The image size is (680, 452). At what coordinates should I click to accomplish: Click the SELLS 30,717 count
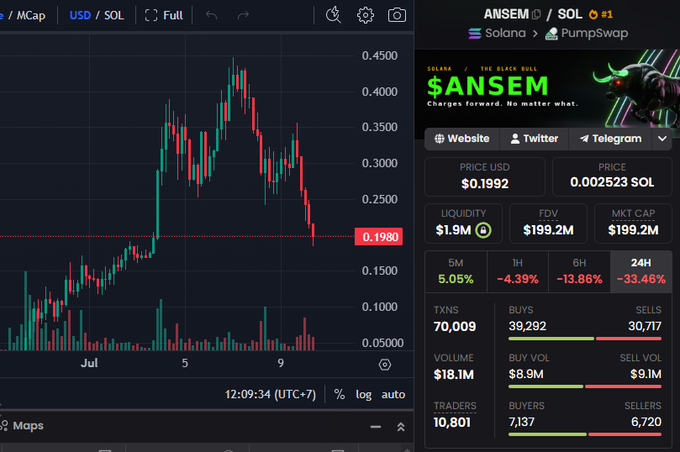click(x=644, y=326)
